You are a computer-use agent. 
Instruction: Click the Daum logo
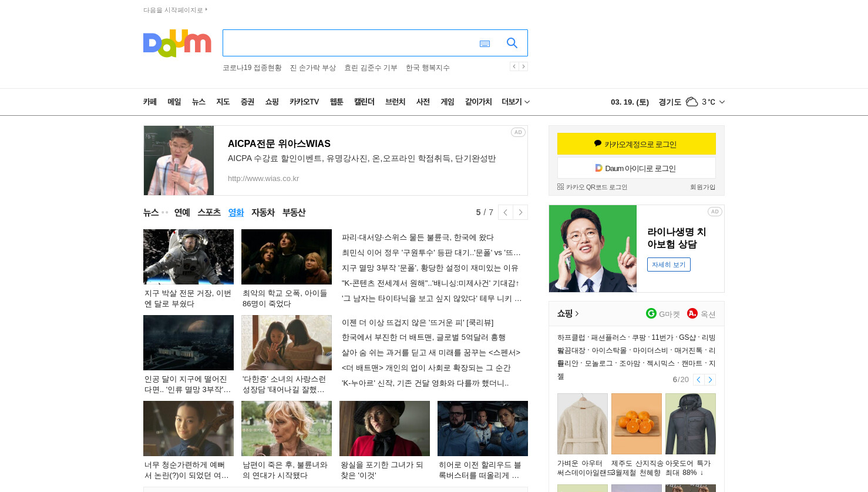tap(177, 43)
